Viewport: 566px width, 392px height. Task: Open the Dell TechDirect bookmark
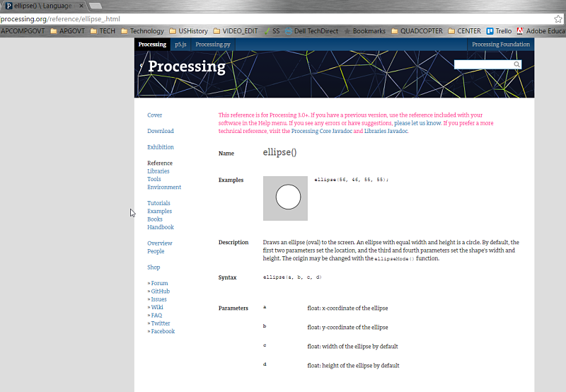pos(311,31)
